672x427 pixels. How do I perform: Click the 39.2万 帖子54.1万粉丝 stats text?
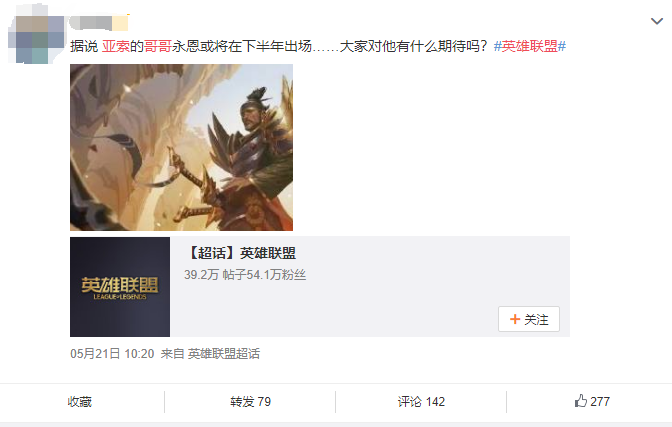245,275
